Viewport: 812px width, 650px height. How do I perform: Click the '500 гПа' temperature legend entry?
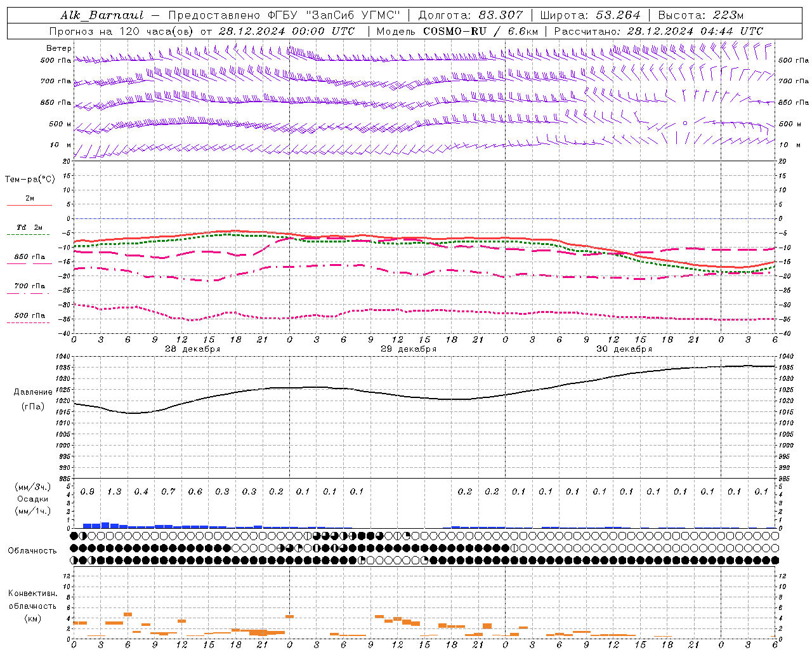pyautogui.click(x=30, y=315)
